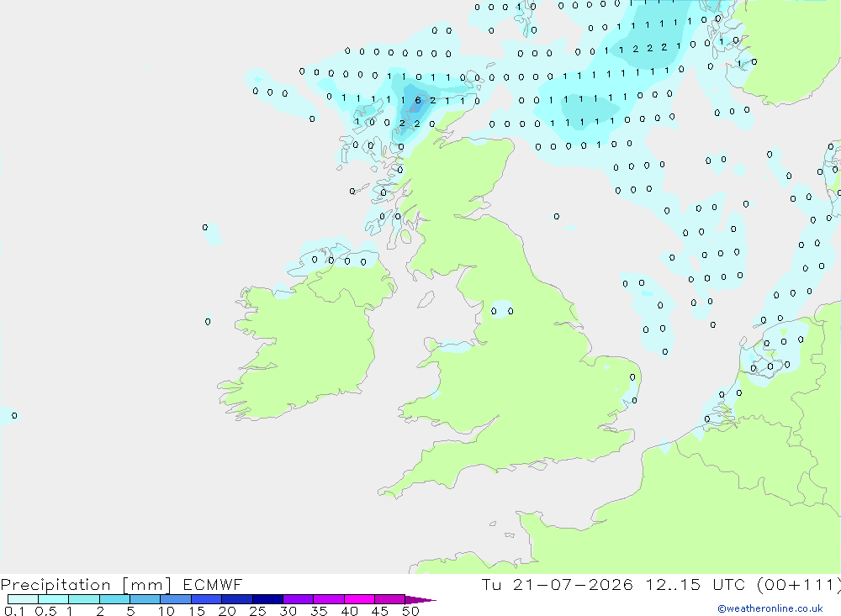Click the '12..15' time range text

[x=673, y=584]
